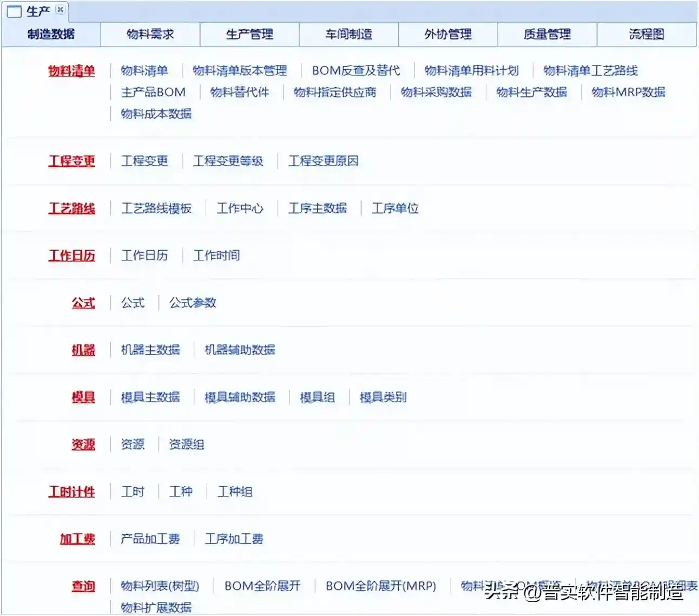
Task: Click the 资源组 link
Action: pos(186,445)
